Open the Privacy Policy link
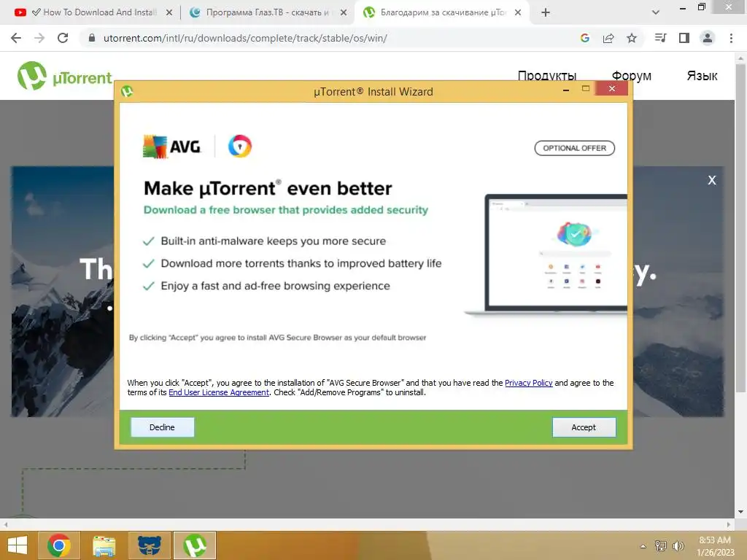747x560 pixels. click(x=528, y=383)
